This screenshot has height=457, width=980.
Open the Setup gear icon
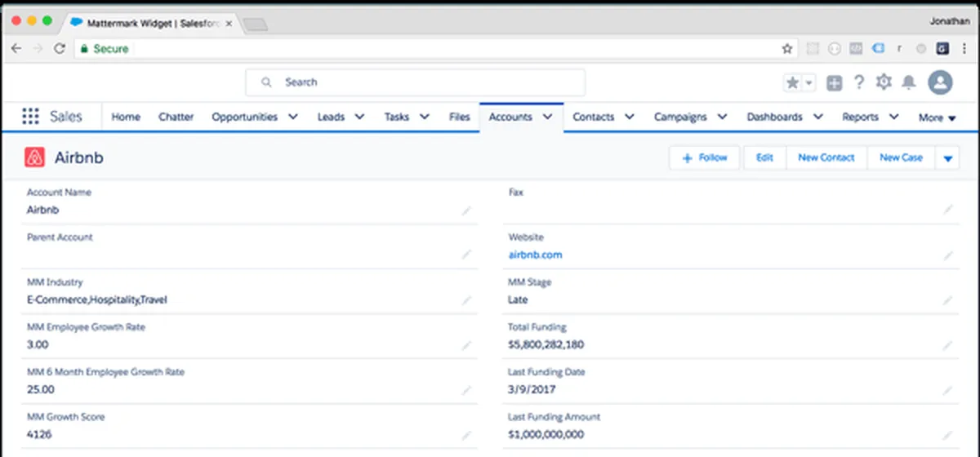click(884, 82)
